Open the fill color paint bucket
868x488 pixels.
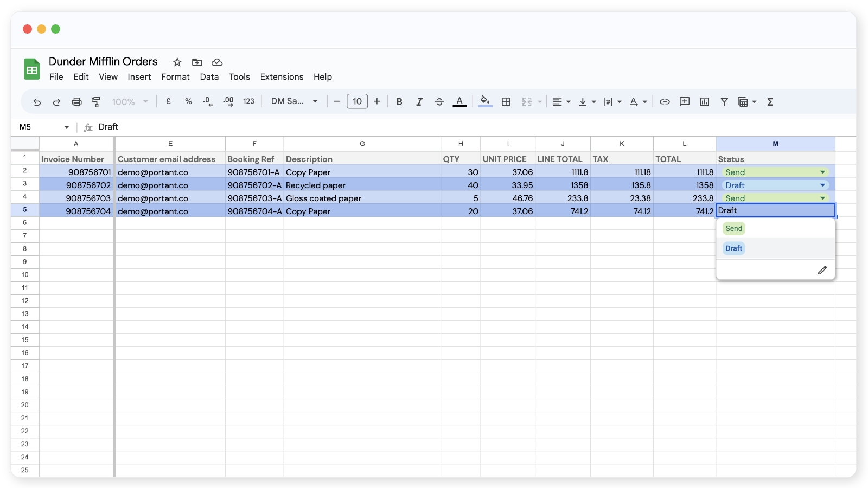pos(485,101)
